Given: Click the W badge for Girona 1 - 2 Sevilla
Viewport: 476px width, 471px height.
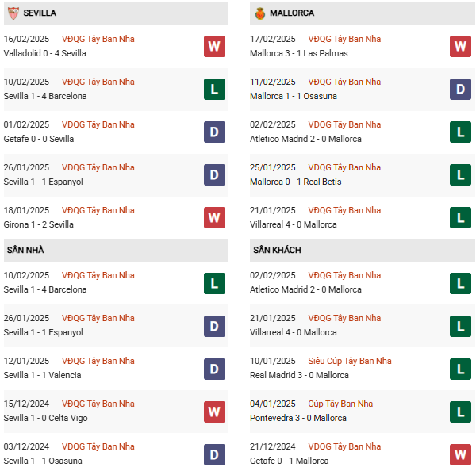Looking at the screenshot, I should pyautogui.click(x=214, y=217).
